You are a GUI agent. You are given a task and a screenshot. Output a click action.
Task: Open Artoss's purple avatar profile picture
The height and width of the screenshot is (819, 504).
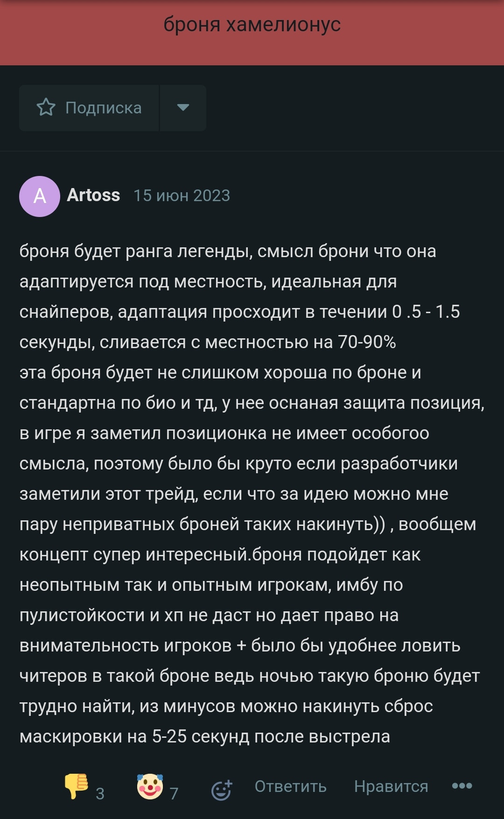coord(40,196)
